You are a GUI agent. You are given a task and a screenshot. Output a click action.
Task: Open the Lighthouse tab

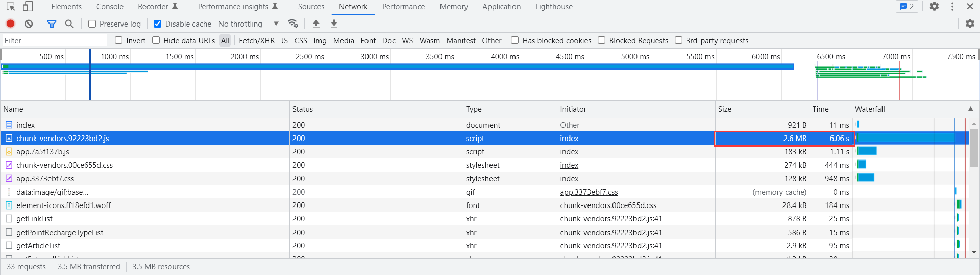554,7
